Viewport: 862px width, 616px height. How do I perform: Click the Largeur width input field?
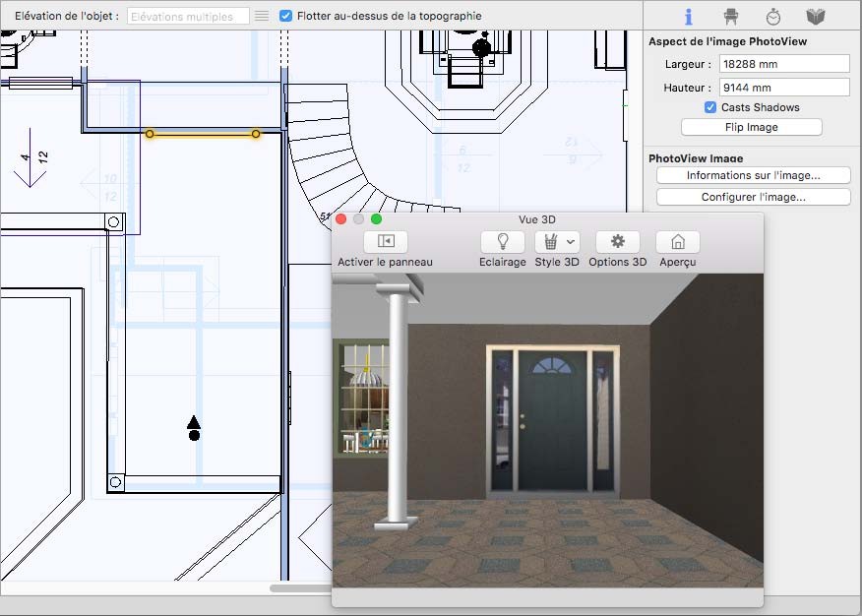point(782,64)
